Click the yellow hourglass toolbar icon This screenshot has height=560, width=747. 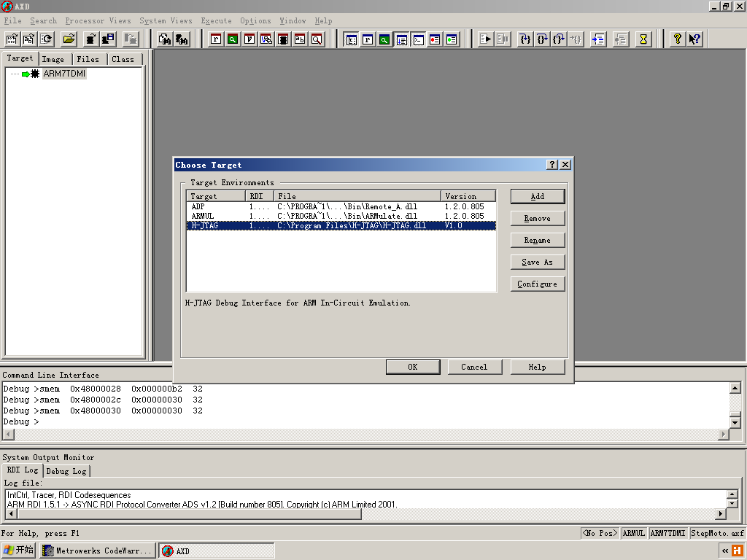click(x=643, y=39)
